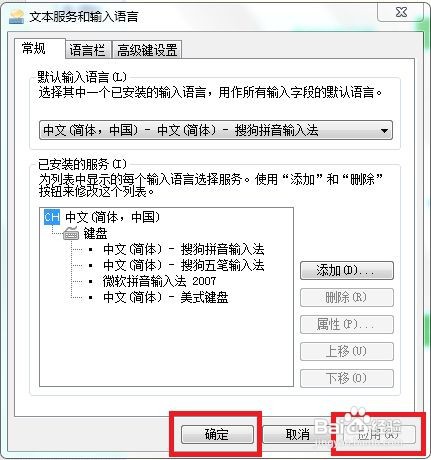Select 中文(简体，中国) tree node
Screen dimensions: 431x460
point(113,217)
